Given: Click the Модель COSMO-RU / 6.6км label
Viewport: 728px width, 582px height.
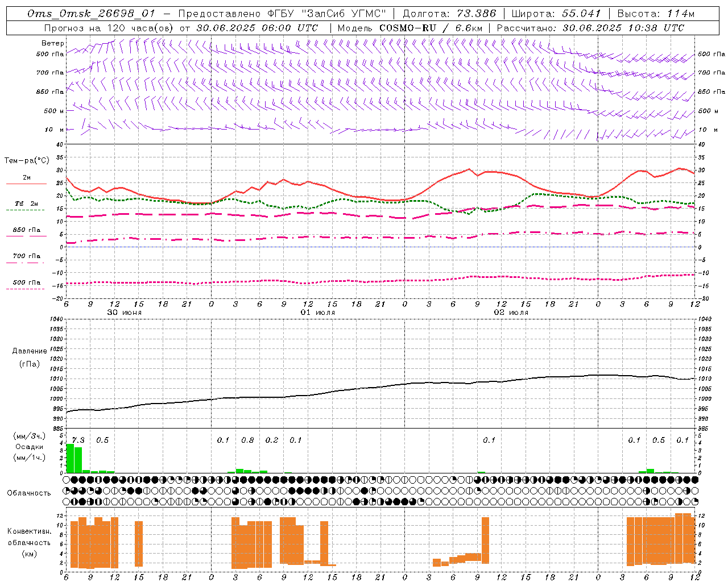Looking at the screenshot, I should 409,28.
